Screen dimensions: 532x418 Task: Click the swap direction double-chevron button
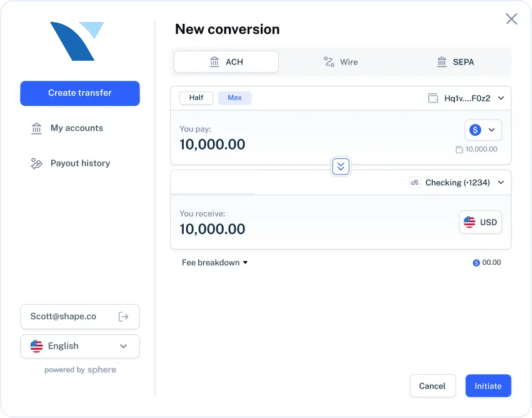click(x=341, y=166)
